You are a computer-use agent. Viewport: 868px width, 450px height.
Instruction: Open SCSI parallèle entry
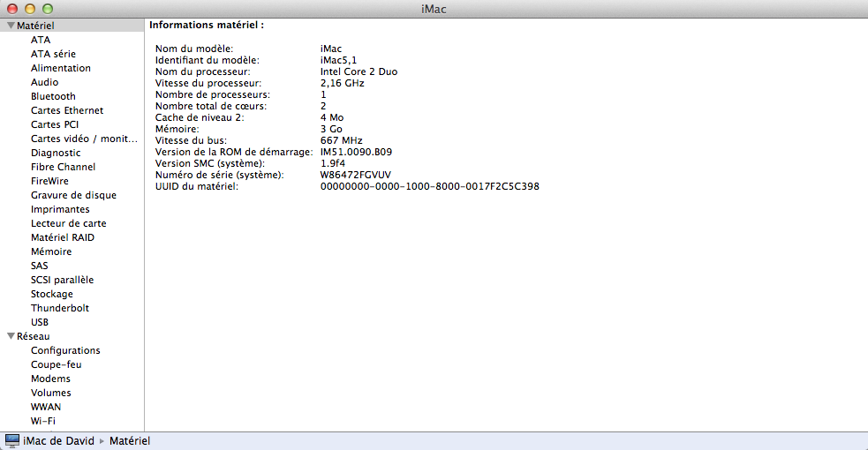[63, 280]
